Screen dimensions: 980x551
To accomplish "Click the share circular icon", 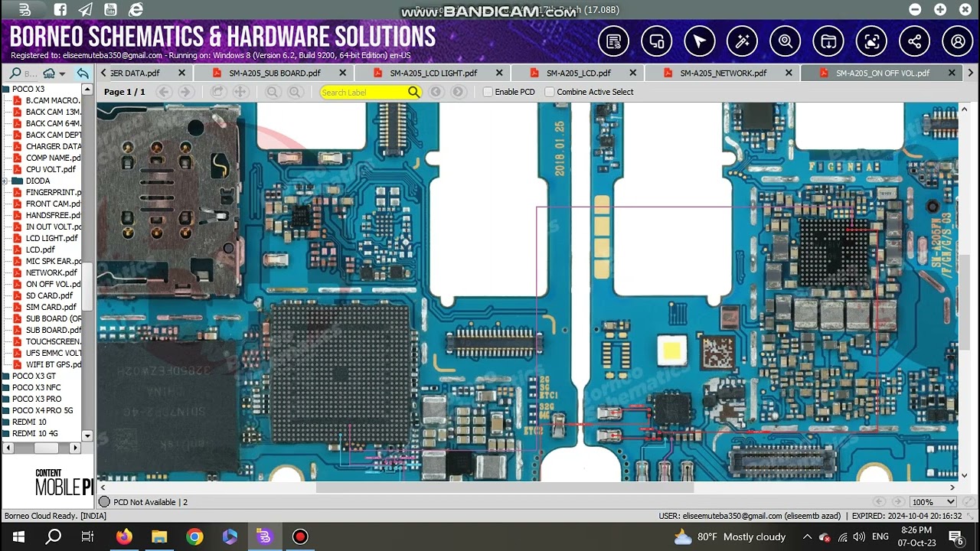I will 915,41.
